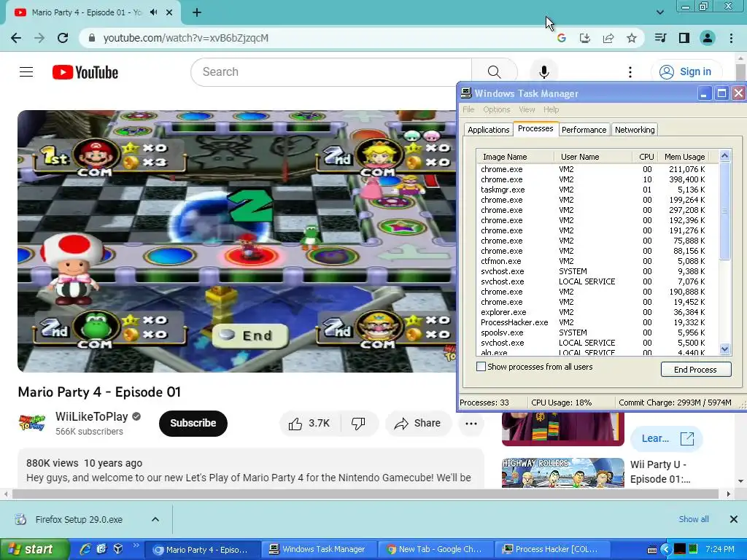Click the End Process button
The width and height of the screenshot is (747, 560).
coord(695,370)
